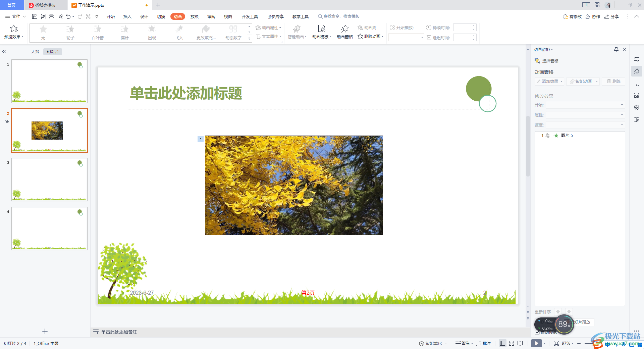Click the 单击此处添加备注 notes field
644x349 pixels.
(x=119, y=332)
